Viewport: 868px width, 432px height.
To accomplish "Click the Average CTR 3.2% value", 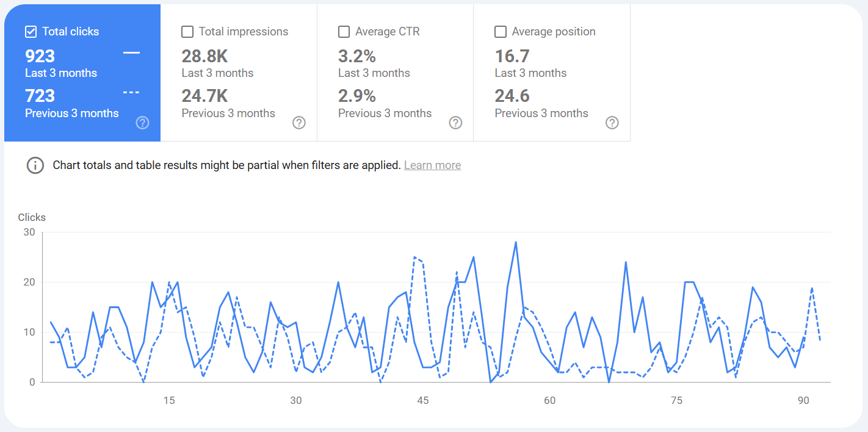I will (357, 56).
